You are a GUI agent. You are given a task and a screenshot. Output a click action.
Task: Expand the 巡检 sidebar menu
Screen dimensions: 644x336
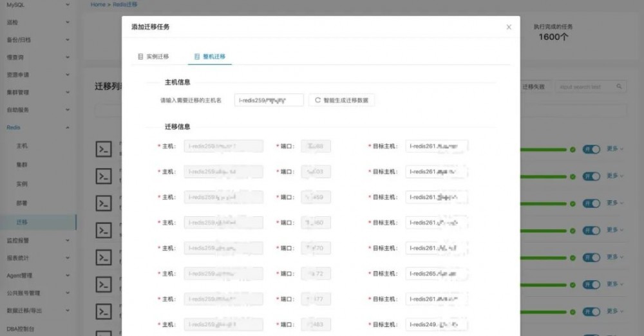point(38,22)
